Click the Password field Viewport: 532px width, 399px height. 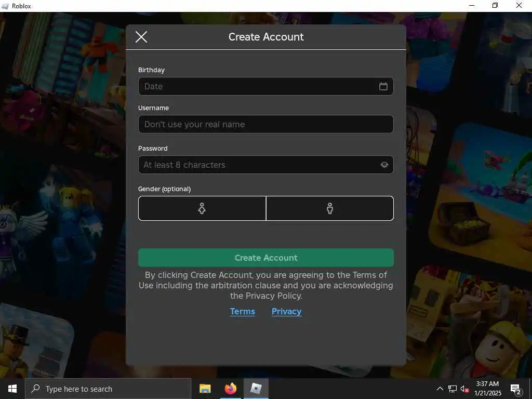(x=265, y=165)
